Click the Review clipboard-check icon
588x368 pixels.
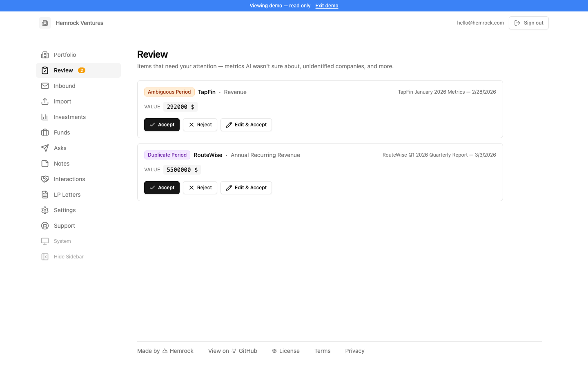point(45,70)
